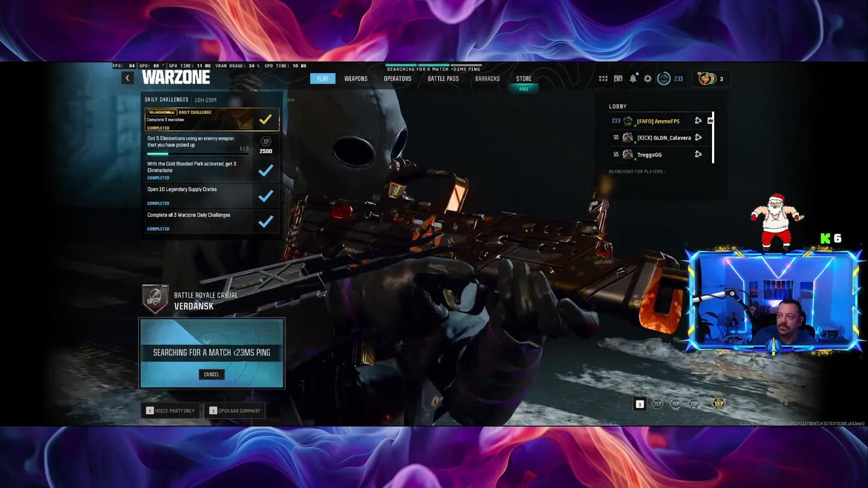
Task: Select lobby player [FAFO] AmmoFPS
Action: (658, 121)
